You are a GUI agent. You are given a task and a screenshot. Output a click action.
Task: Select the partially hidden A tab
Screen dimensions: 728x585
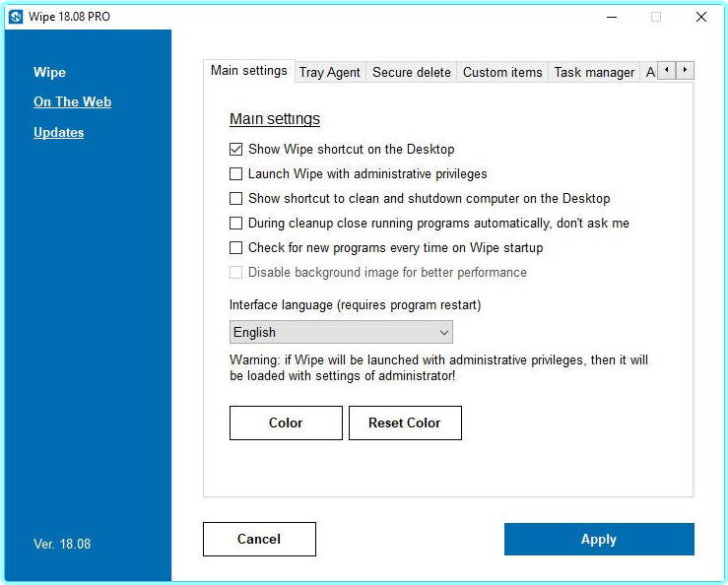pyautogui.click(x=649, y=73)
